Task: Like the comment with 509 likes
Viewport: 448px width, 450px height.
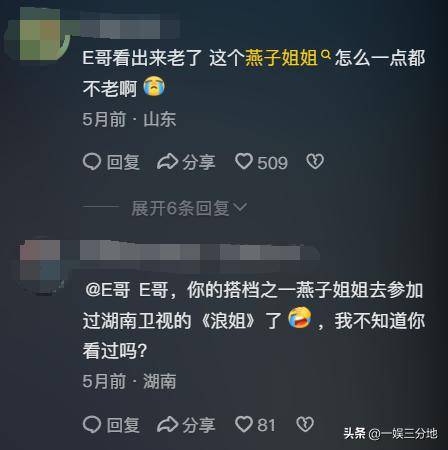Action: tap(244, 162)
